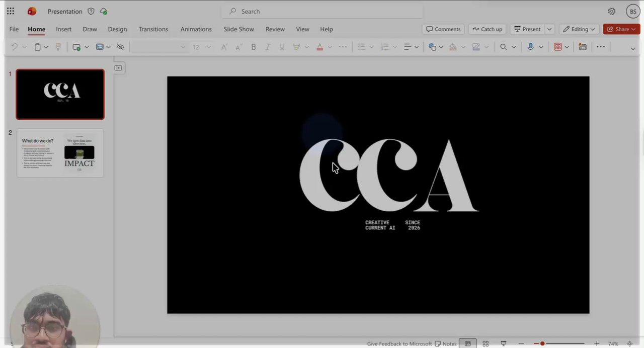Screen dimensions: 644x348
Task: Open the File menu
Action: [14, 29]
